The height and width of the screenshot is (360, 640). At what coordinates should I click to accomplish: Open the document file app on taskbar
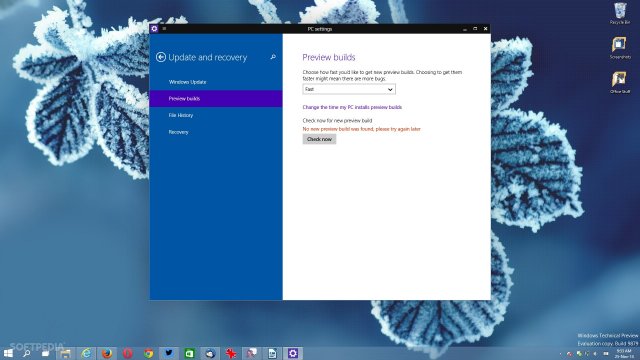(x=272, y=353)
